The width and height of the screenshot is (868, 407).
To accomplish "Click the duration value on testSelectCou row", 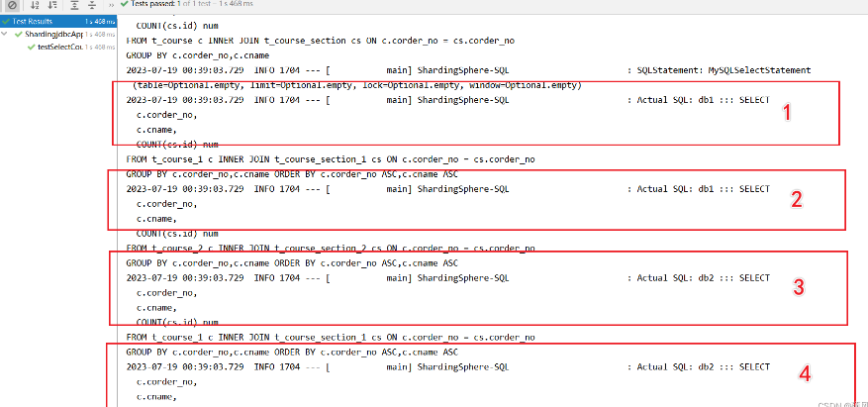I will (x=100, y=48).
